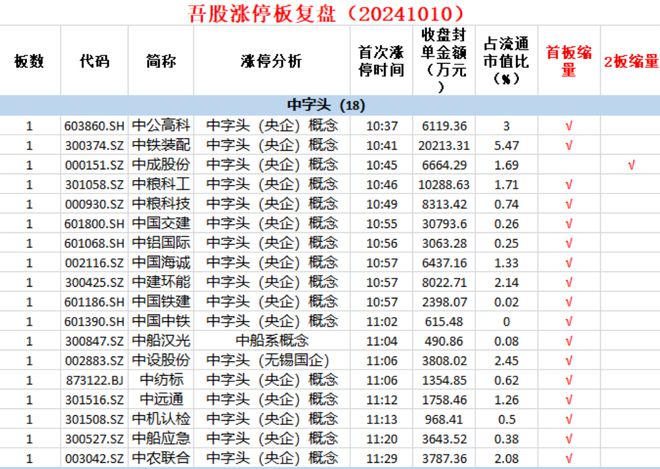Click code cell 300374.SZ
This screenshot has height=469, width=660.
point(94,146)
